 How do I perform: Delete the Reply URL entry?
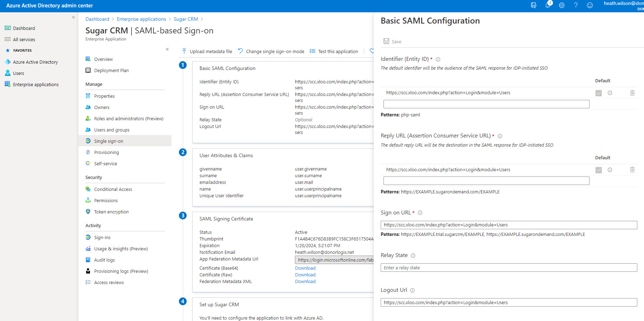click(632, 170)
